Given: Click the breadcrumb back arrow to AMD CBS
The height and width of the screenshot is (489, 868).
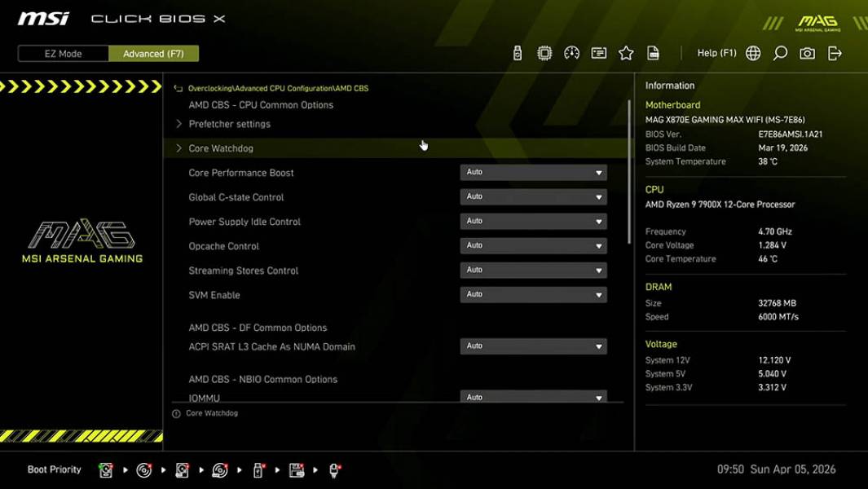Looking at the screenshot, I should coord(178,86).
